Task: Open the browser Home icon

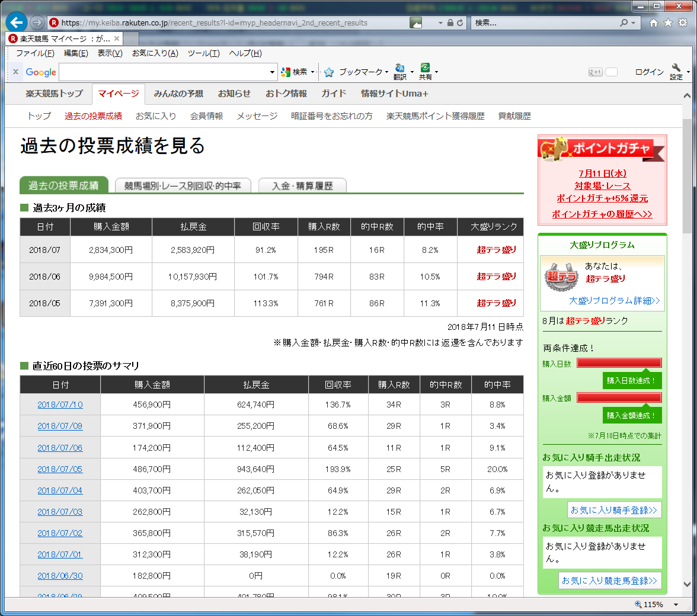Action: (653, 23)
